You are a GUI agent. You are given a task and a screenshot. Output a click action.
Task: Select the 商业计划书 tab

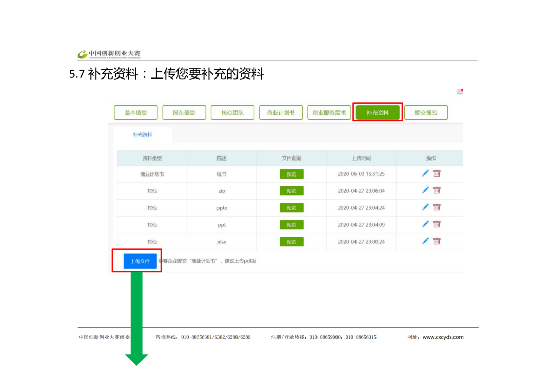coord(281,113)
